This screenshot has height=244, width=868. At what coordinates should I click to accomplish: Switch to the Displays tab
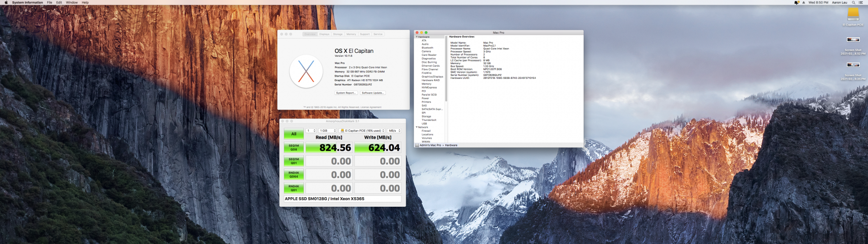[x=324, y=34]
